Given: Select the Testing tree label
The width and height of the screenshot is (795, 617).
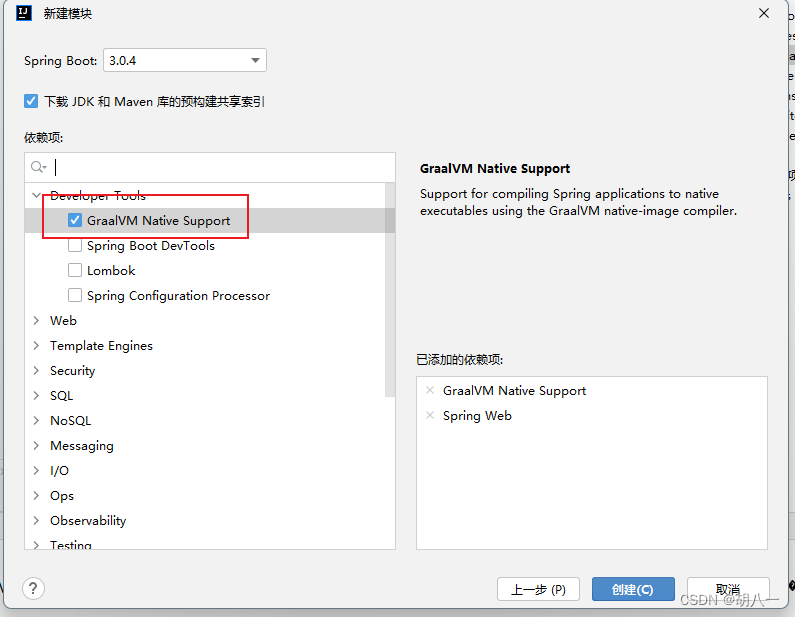Looking at the screenshot, I should click(70, 545).
